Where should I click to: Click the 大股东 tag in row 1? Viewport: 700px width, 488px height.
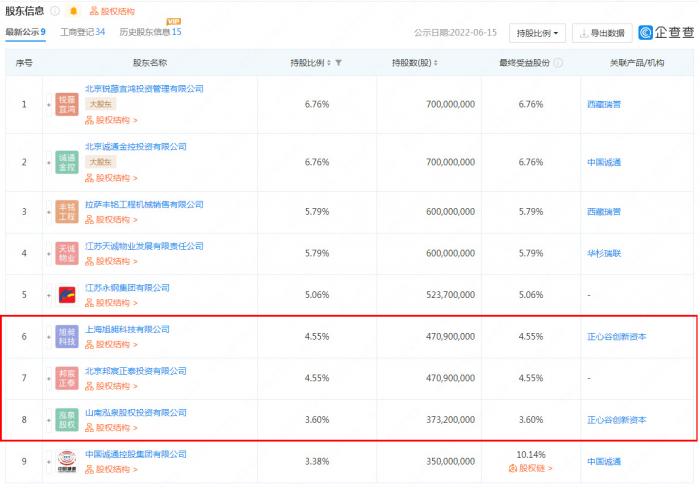[100, 104]
